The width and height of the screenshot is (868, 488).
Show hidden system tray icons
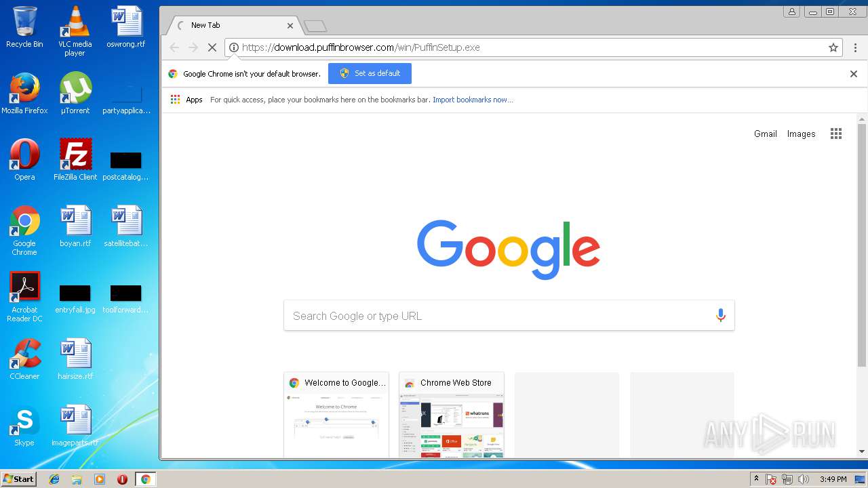pos(756,479)
